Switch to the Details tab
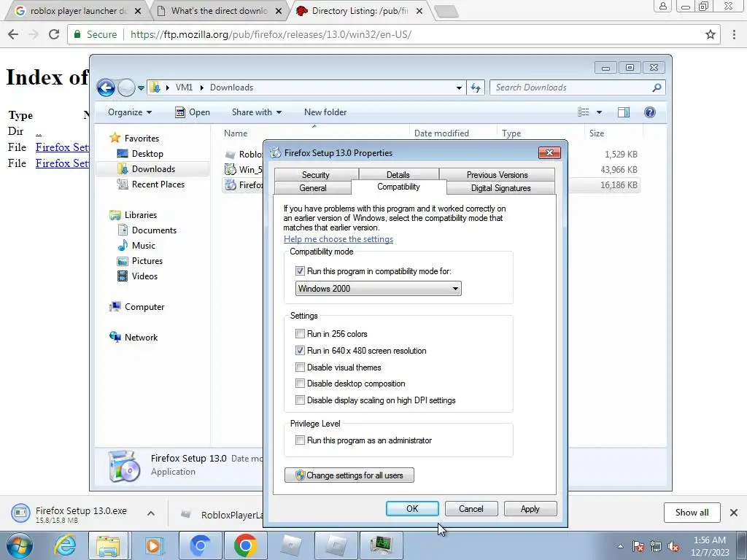This screenshot has height=560, width=747. coord(398,175)
